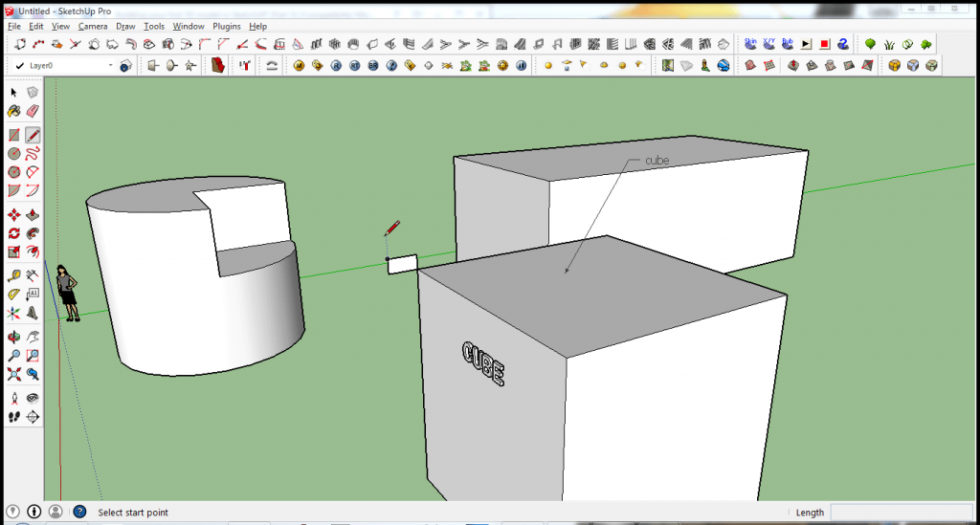Start simulation with black play button

pos(806,44)
